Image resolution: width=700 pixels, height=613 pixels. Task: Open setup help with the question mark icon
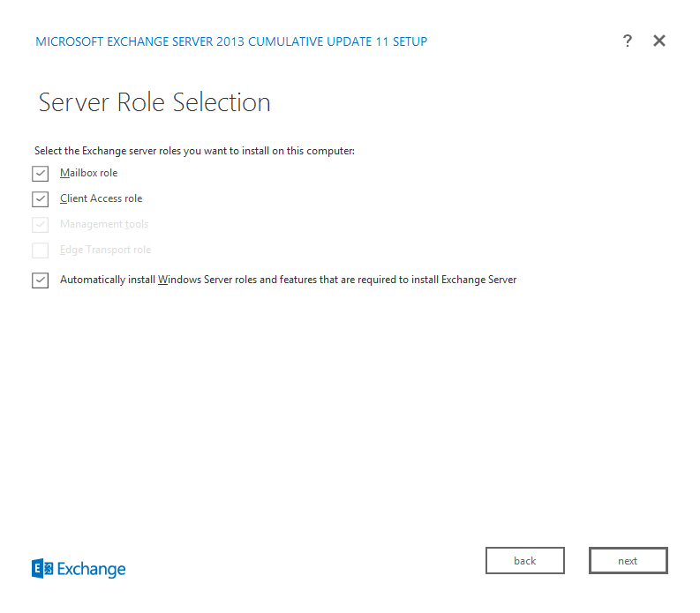pyautogui.click(x=627, y=41)
